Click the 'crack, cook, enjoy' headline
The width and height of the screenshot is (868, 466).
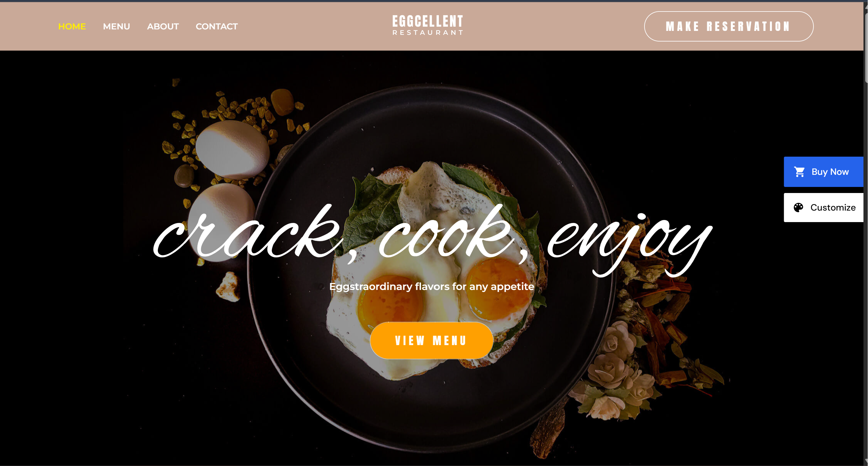432,239
